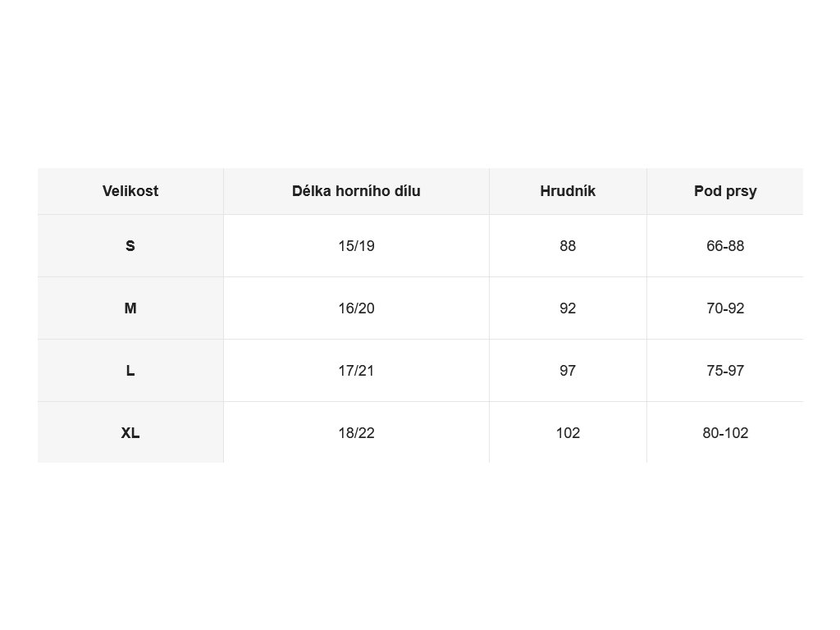Click the Velikost column header
Image resolution: width=840 pixels, height=630 pixels.
(x=130, y=191)
